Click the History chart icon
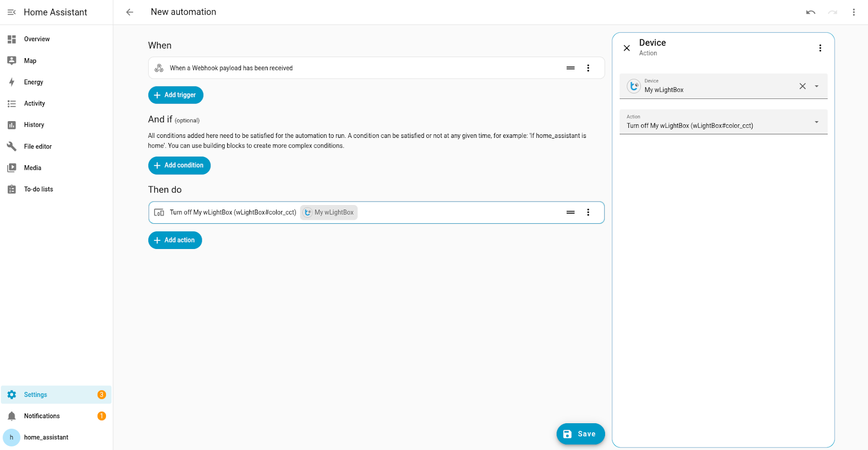The width and height of the screenshot is (868, 450). pyautogui.click(x=12, y=125)
